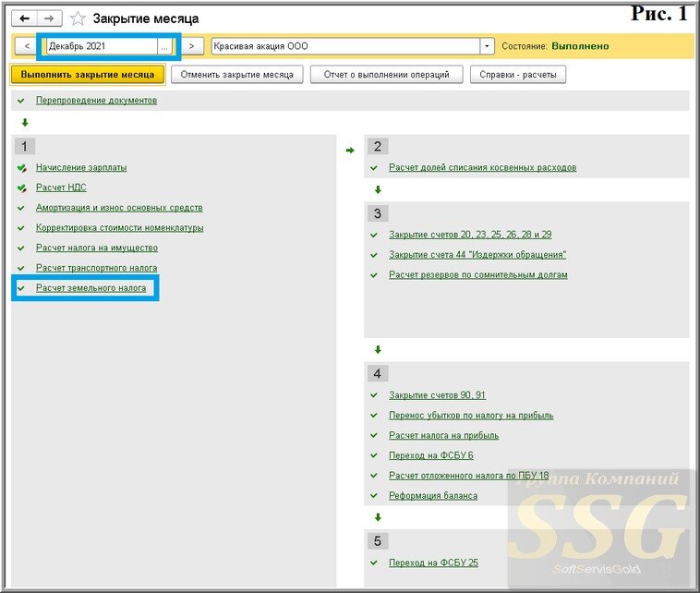Click checkmark beside Реформация баланса
The width and height of the screenshot is (700, 593).
pos(374,496)
